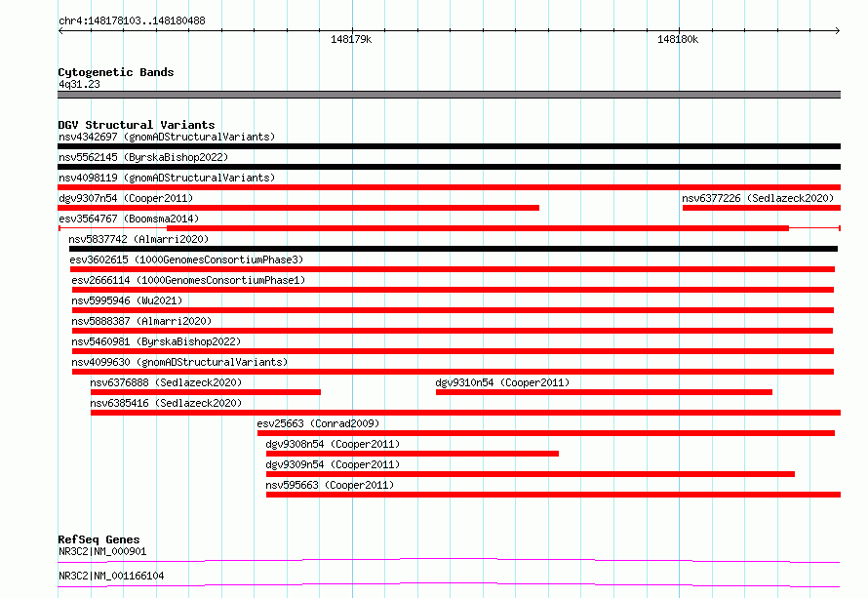Click the red bar under dgv9307n54

[298, 208]
